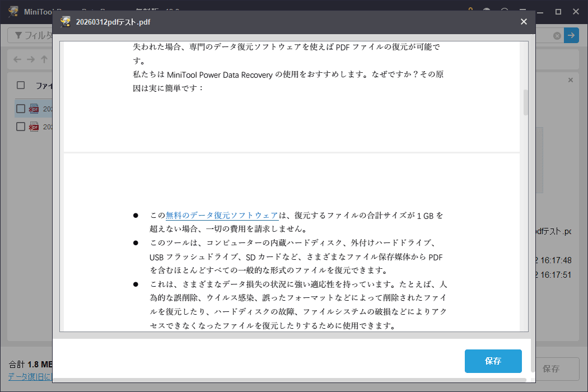Click the forward navigation arrow
This screenshot has height=392, width=588.
pyautogui.click(x=31, y=59)
